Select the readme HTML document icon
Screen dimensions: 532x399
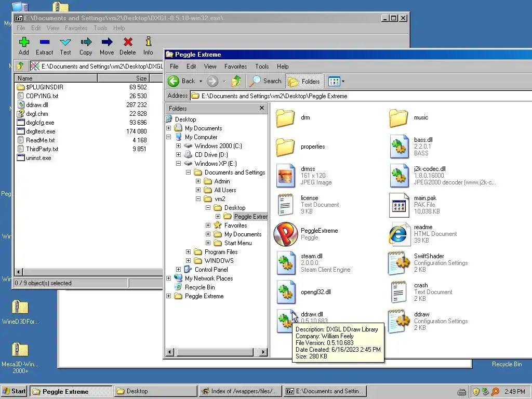tap(398, 234)
